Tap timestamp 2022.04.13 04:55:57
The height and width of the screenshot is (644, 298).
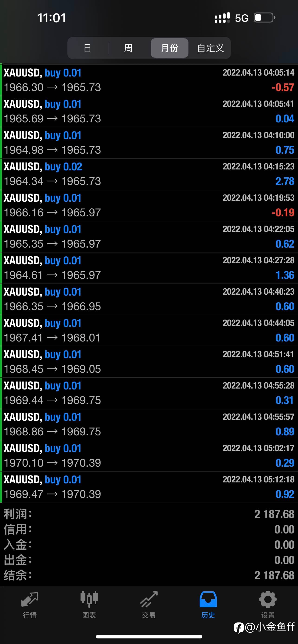pyautogui.click(x=259, y=417)
